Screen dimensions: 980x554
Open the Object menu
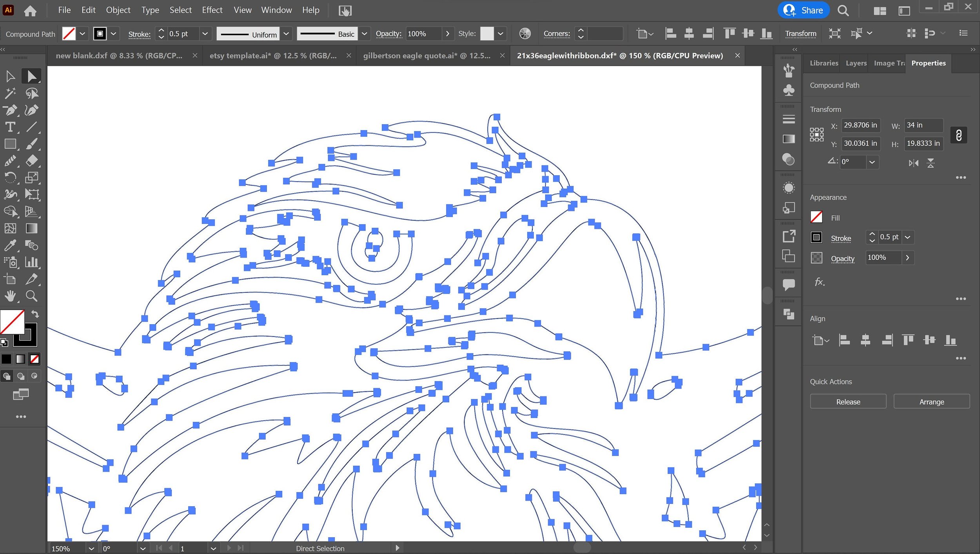click(118, 10)
